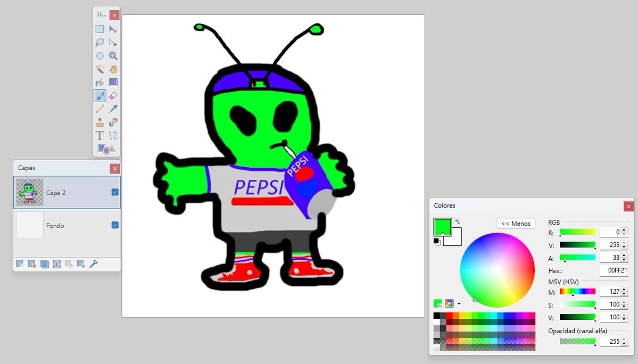Select the active Paintbrush tool
This screenshot has width=638, height=364.
pos(100,96)
